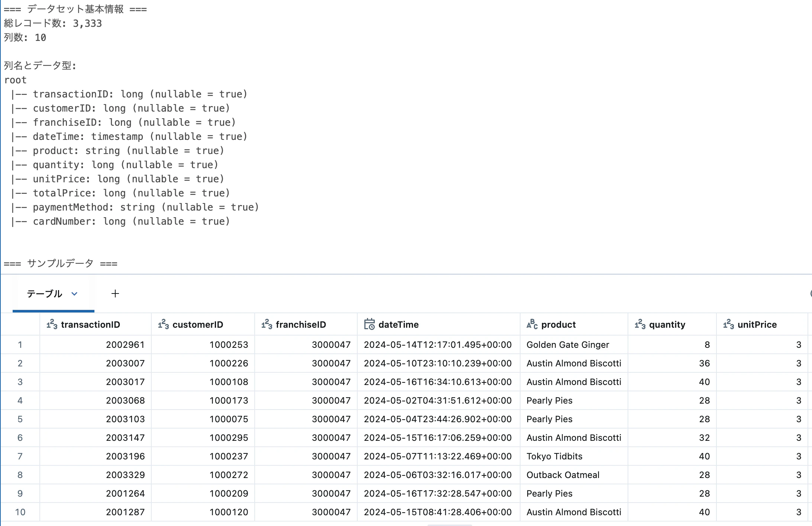Click the 総レコード数: 3,333 output line
The image size is (812, 526).
(x=53, y=23)
